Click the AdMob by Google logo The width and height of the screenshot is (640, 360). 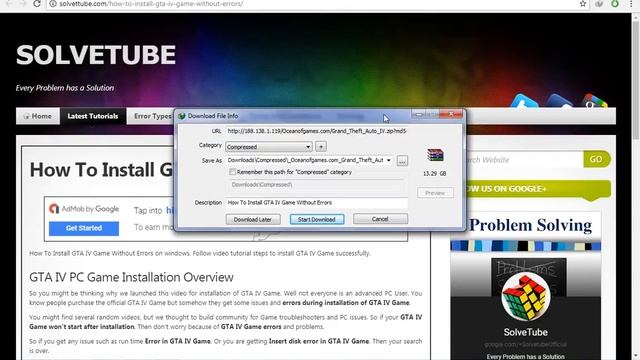point(84,209)
